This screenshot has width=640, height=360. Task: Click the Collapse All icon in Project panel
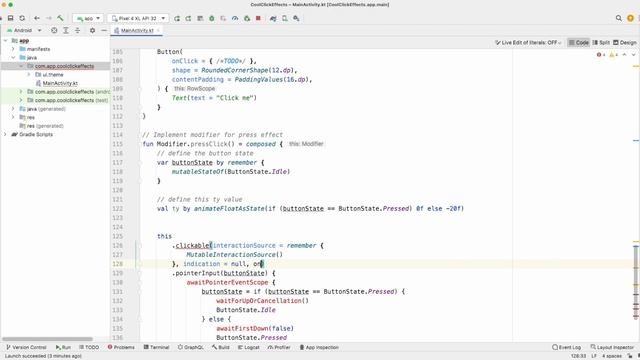(x=77, y=30)
